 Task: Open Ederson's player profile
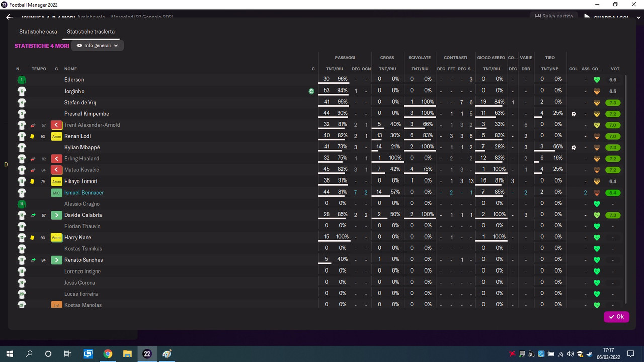pos(74,80)
